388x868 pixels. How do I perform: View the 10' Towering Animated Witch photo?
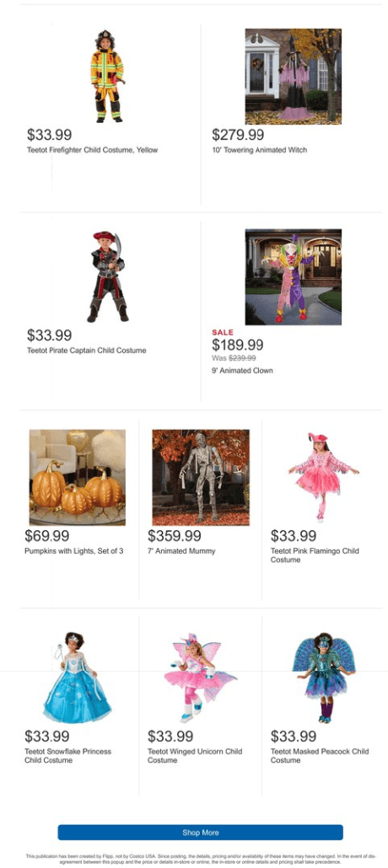click(x=294, y=77)
